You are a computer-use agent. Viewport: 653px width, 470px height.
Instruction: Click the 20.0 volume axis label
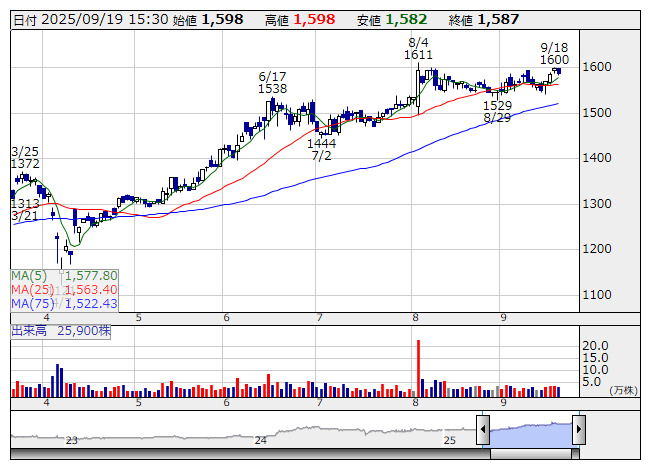pyautogui.click(x=596, y=346)
